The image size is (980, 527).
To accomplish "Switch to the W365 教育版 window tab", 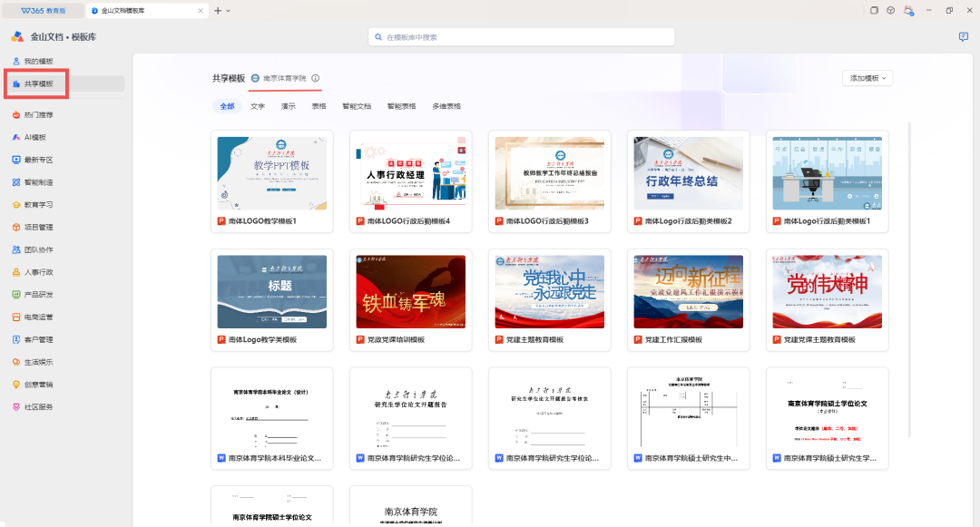I will click(43, 11).
